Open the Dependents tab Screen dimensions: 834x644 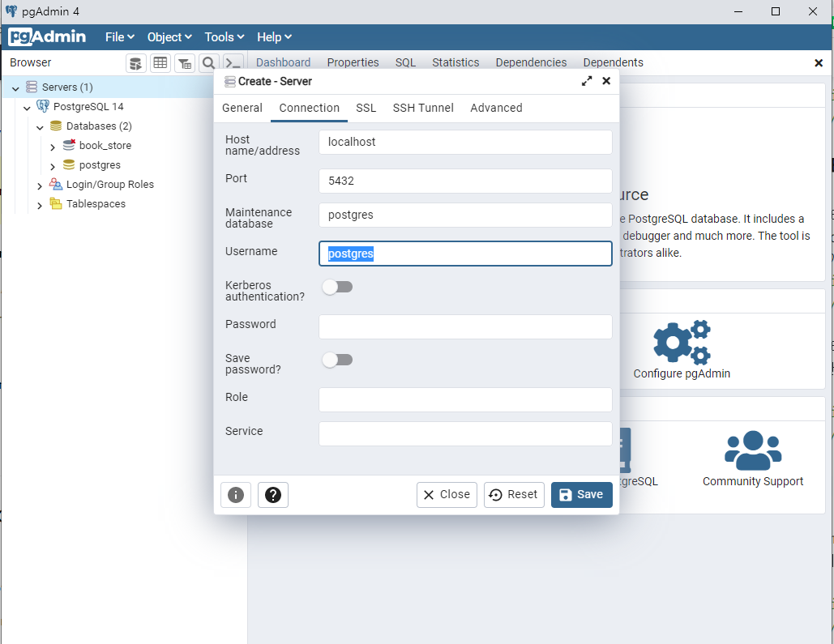(x=613, y=62)
